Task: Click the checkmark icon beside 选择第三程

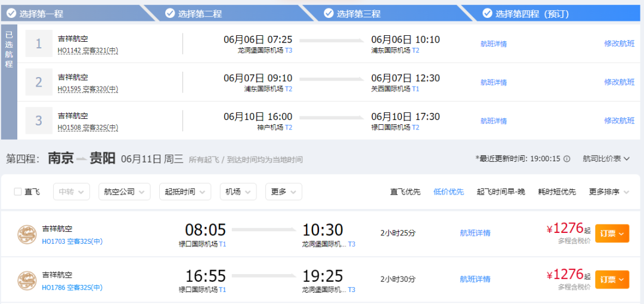Action: click(329, 14)
